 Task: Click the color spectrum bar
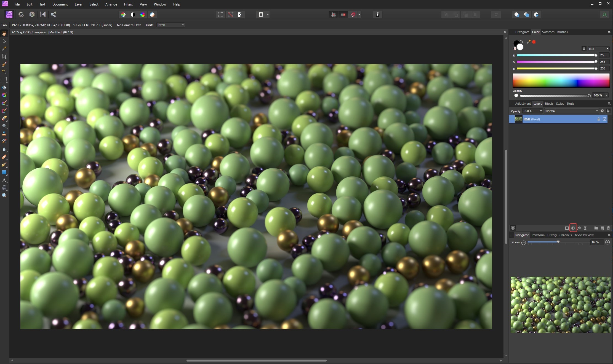pyautogui.click(x=561, y=80)
